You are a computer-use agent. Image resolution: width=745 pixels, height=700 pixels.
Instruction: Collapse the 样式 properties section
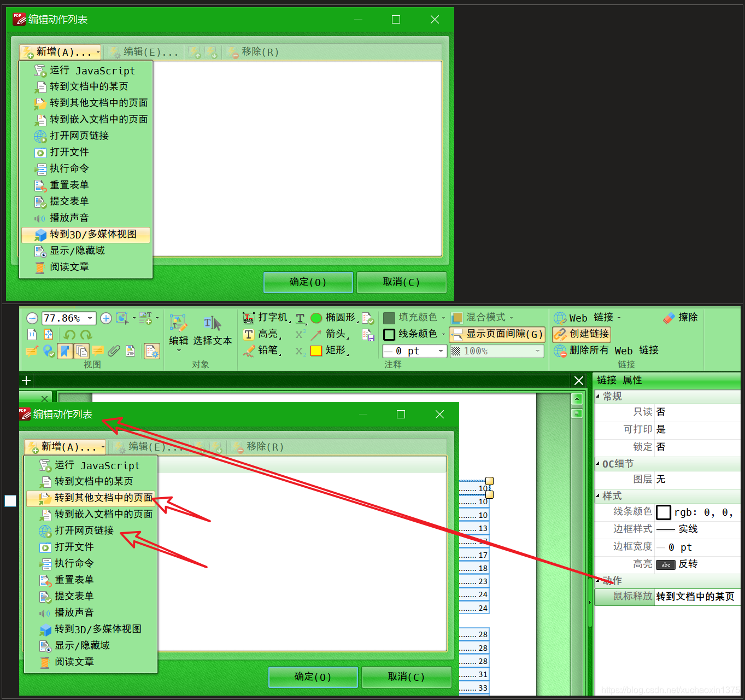pos(597,496)
